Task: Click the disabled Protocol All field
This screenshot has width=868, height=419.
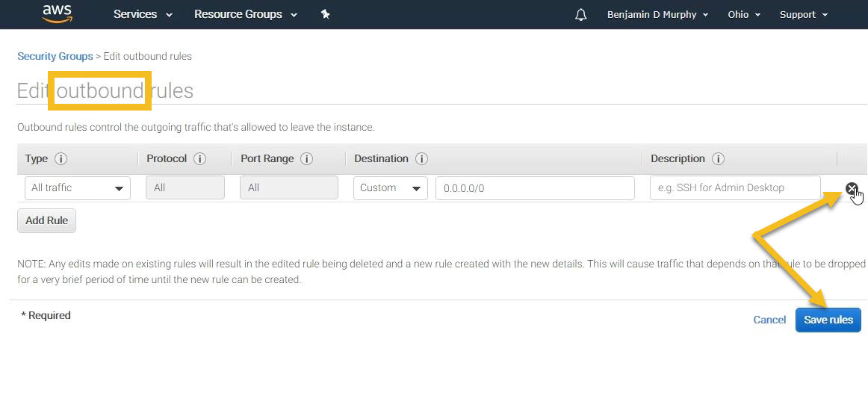Action: [x=185, y=188]
